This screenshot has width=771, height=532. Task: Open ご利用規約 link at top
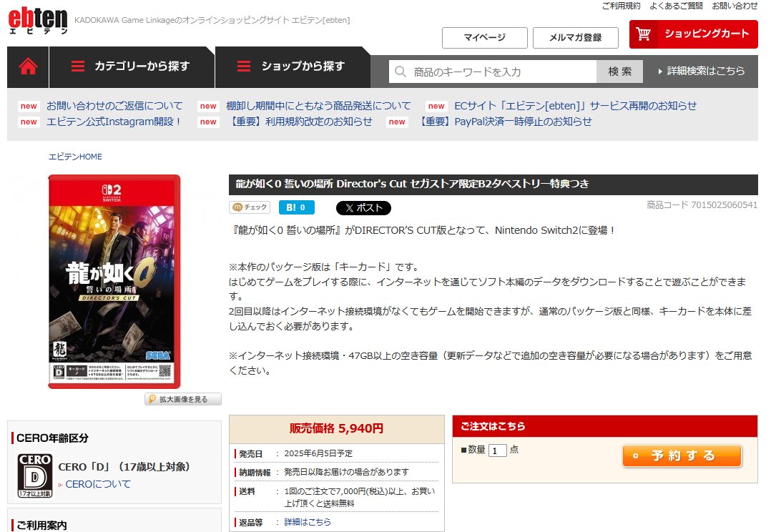621,6
